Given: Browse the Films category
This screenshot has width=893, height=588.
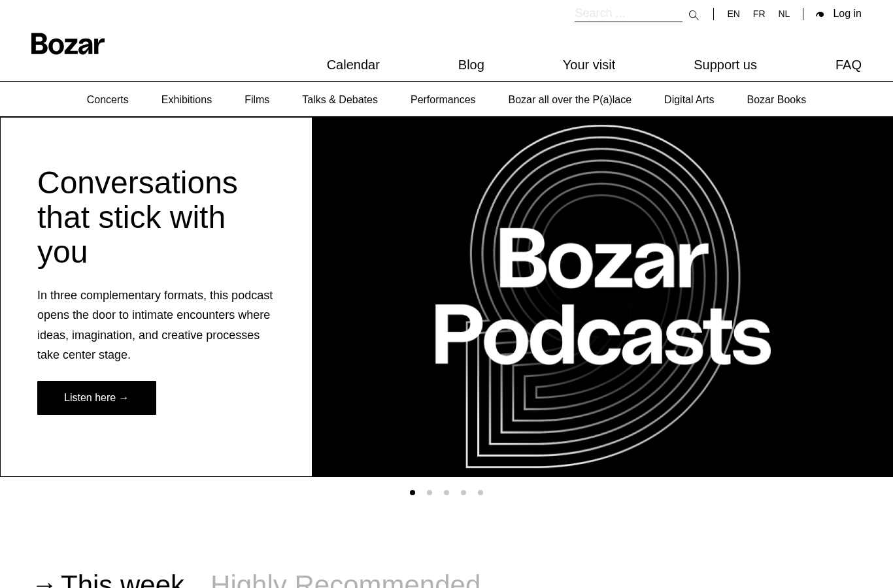Looking at the screenshot, I should 257,99.
